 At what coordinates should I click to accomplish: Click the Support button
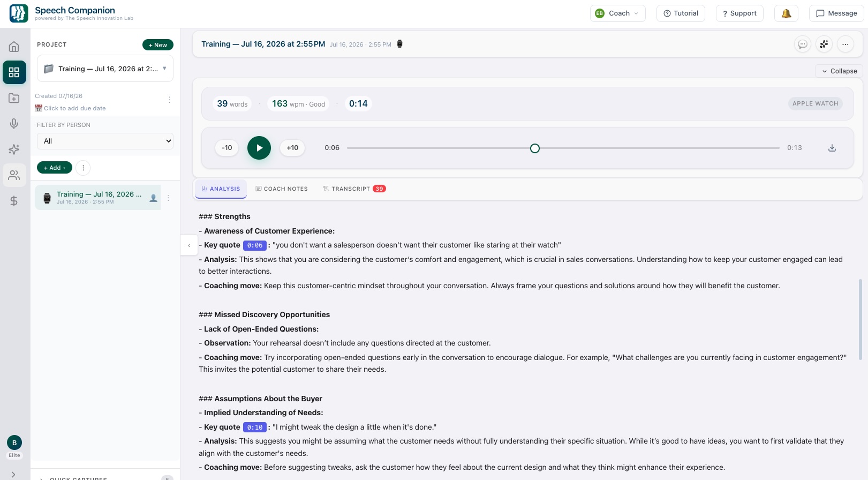[739, 13]
